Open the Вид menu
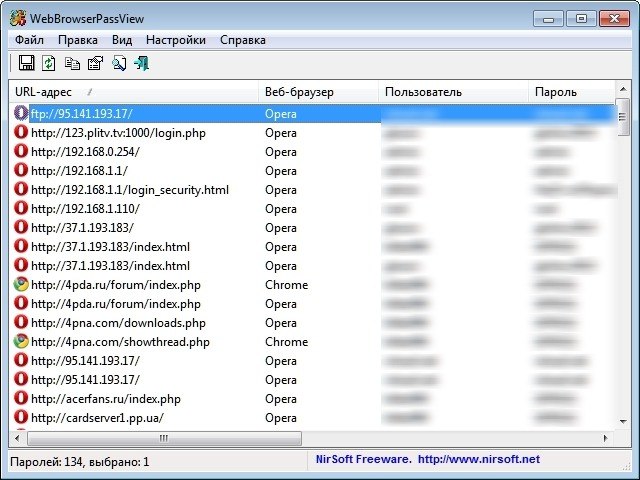This screenshot has width=640, height=480. tap(122, 40)
